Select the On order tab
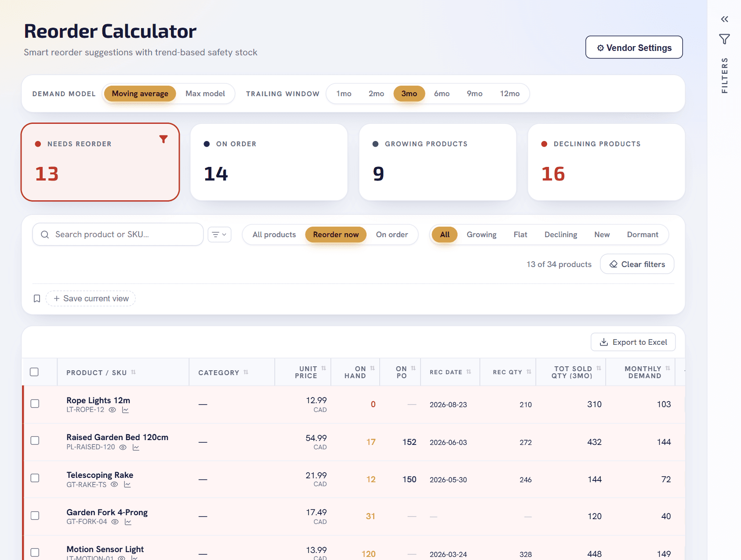Image resolution: width=741 pixels, height=560 pixels. pyautogui.click(x=392, y=235)
